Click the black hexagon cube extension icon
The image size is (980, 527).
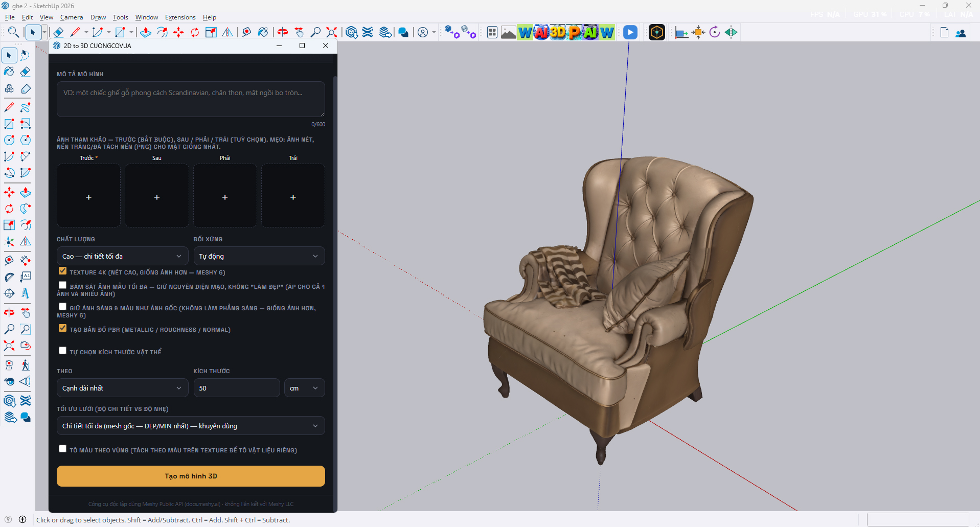[x=657, y=32]
